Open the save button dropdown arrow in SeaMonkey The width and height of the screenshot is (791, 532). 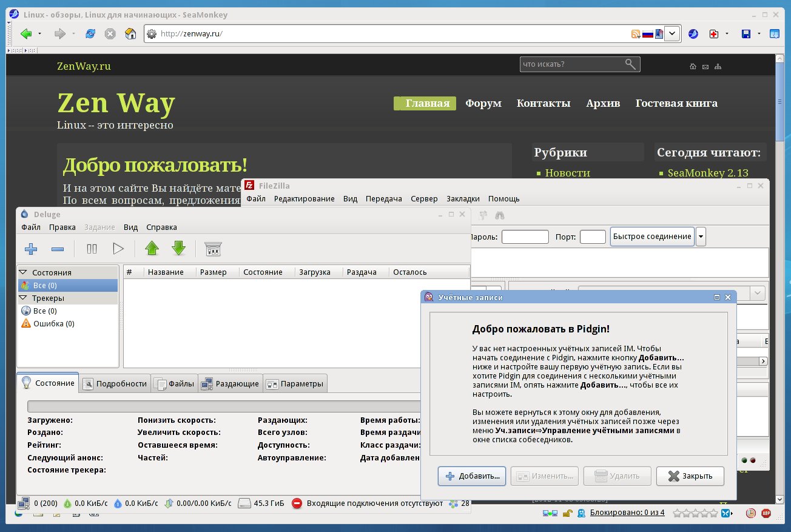coord(759,34)
